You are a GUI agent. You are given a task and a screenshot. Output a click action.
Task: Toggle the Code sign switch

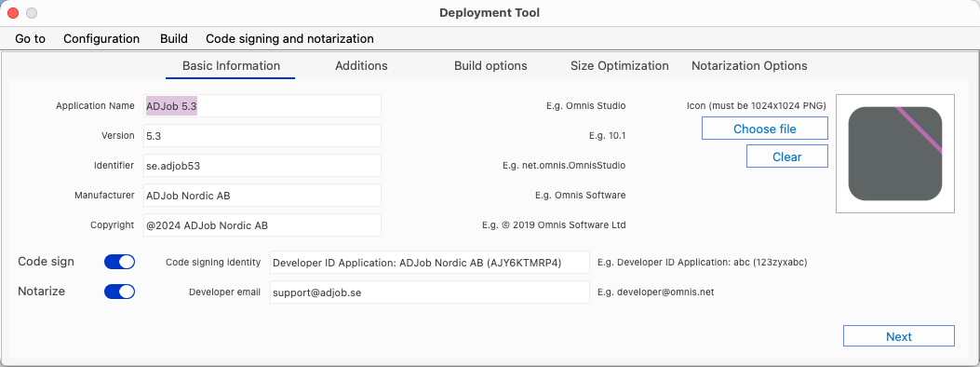119,262
